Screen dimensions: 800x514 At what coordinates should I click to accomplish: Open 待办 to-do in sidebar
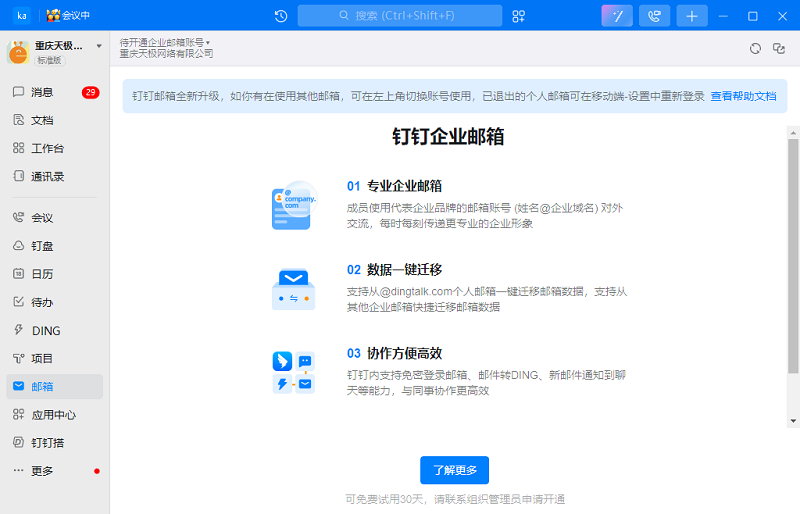click(55, 302)
